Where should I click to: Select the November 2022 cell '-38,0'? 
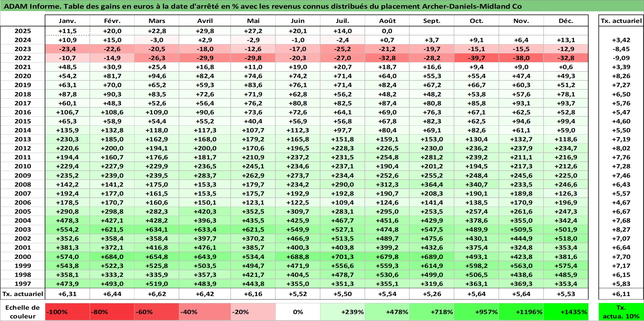click(521, 58)
